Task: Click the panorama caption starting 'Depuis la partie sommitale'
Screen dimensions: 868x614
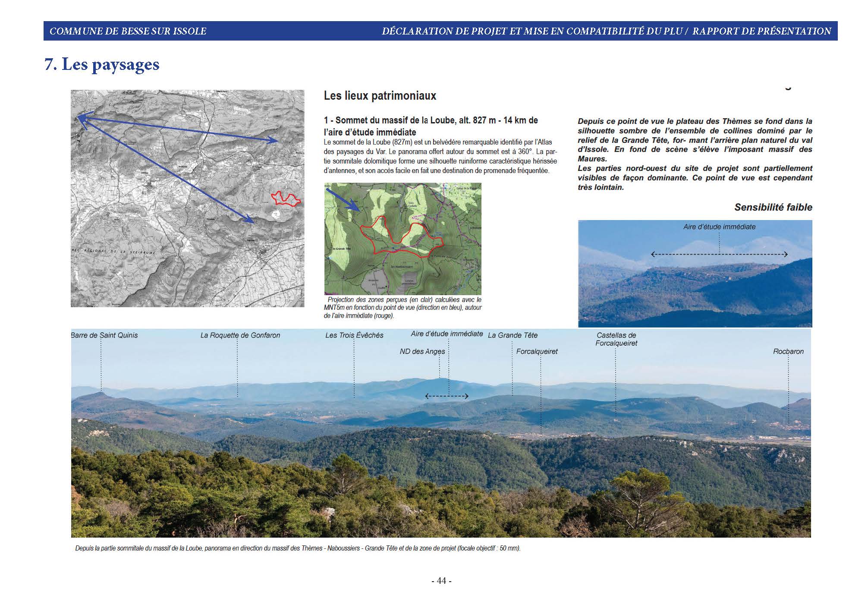Action: point(298,548)
